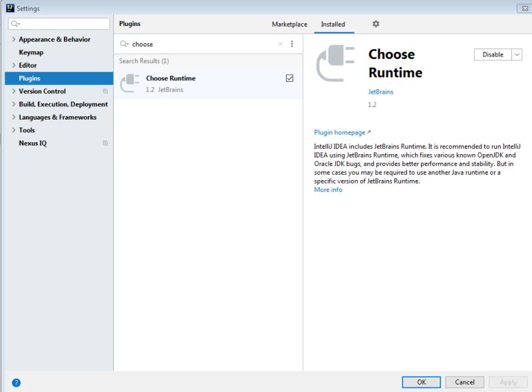
Task: Click the '1.2 JetBrains' text in the results row
Action: point(164,90)
